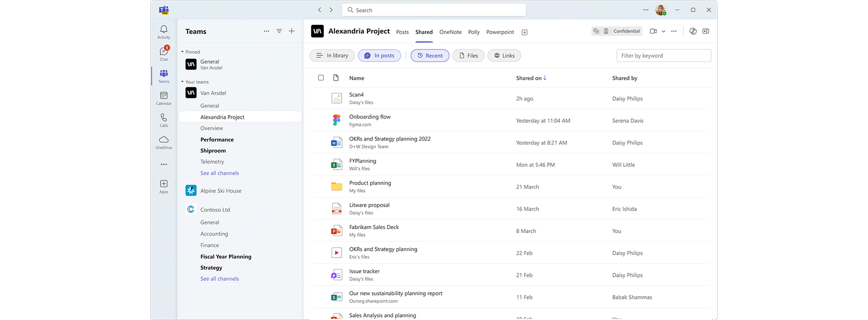Open the Performance channel
Image resolution: width=868 pixels, height=320 pixels.
tap(217, 140)
